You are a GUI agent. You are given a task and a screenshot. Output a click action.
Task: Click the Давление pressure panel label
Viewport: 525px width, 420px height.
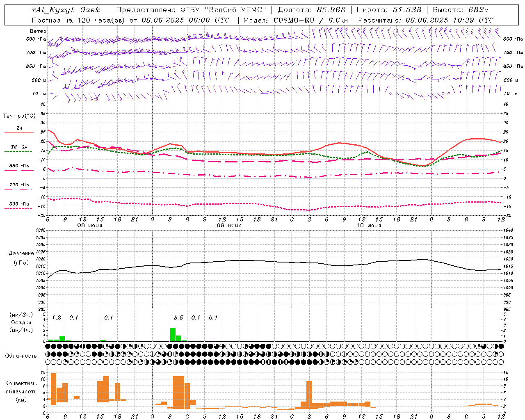[x=21, y=253]
